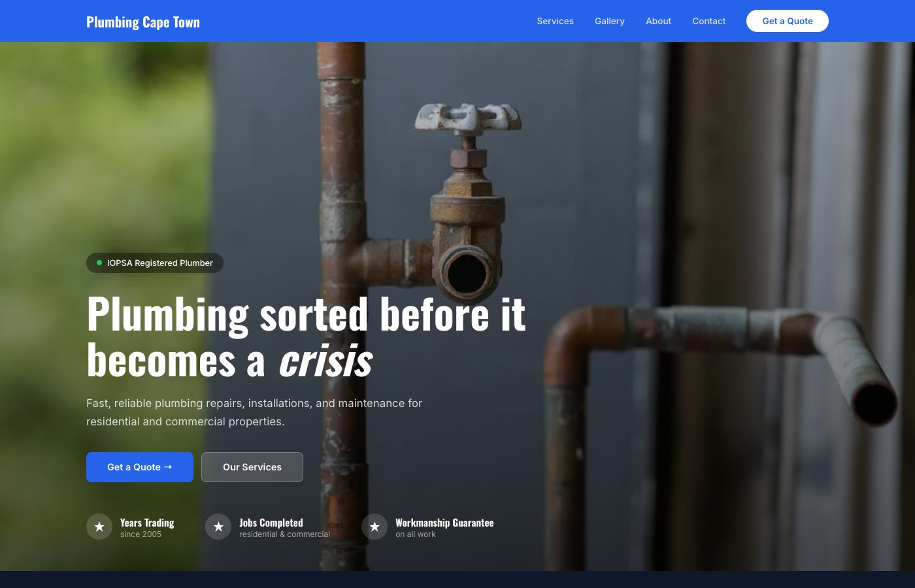The image size is (915, 588).
Task: Click the star icon beside Workmanship Guarantee
Action: click(x=374, y=527)
